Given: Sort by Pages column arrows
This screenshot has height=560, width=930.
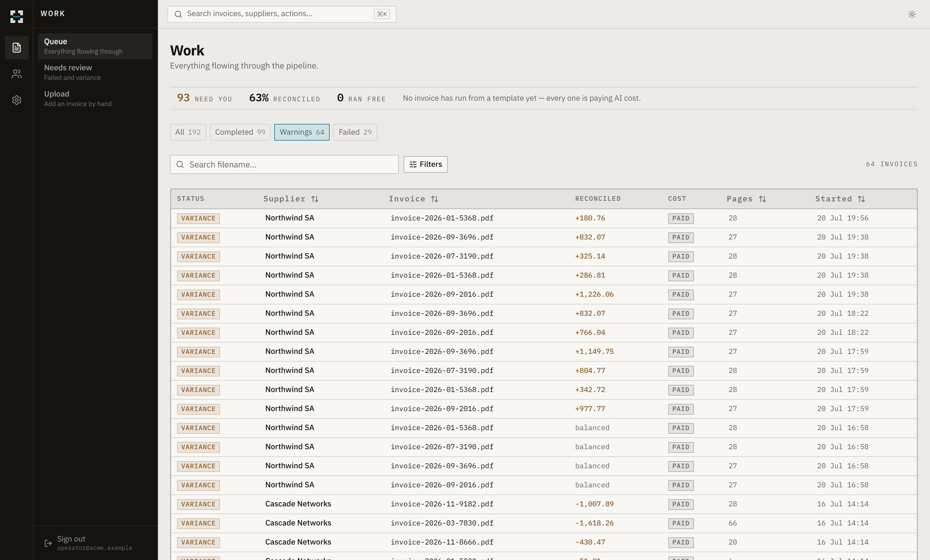Looking at the screenshot, I should pyautogui.click(x=762, y=199).
